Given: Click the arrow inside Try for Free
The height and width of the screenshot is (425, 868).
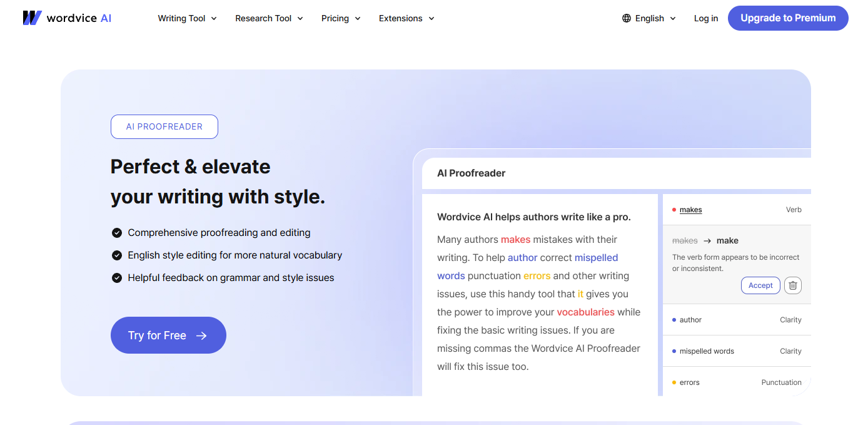Looking at the screenshot, I should pyautogui.click(x=201, y=335).
